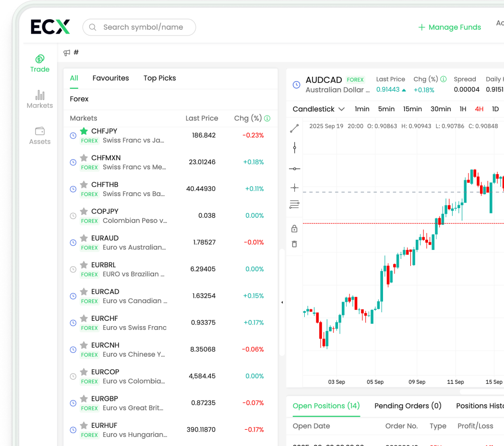Switch to the Top Picks tab
The width and height of the screenshot is (504, 446).
click(159, 78)
